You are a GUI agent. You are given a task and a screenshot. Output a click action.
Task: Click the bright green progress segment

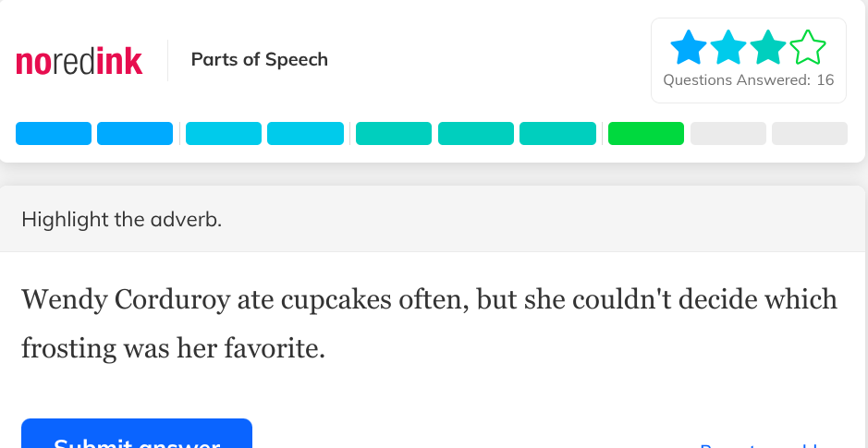click(645, 134)
